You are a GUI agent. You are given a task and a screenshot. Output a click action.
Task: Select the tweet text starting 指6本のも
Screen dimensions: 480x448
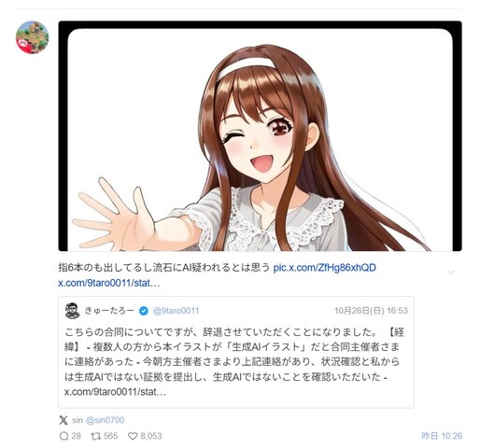tap(163, 268)
